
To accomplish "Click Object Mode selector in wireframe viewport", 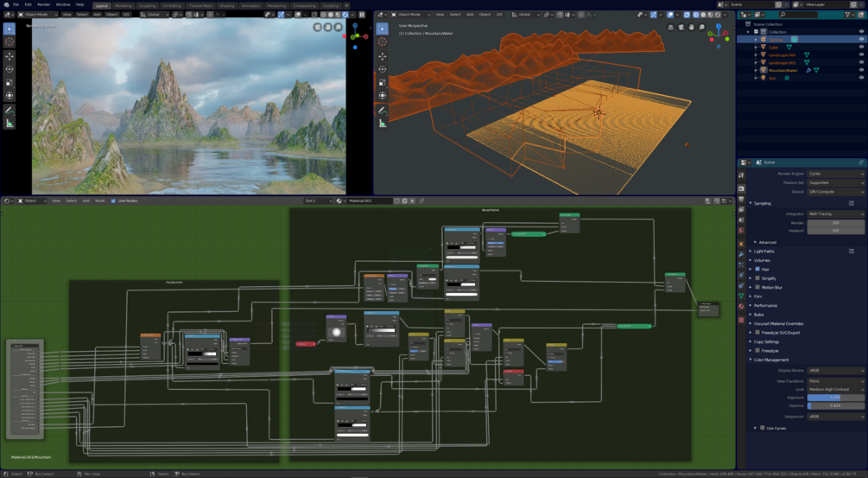I will coord(410,15).
